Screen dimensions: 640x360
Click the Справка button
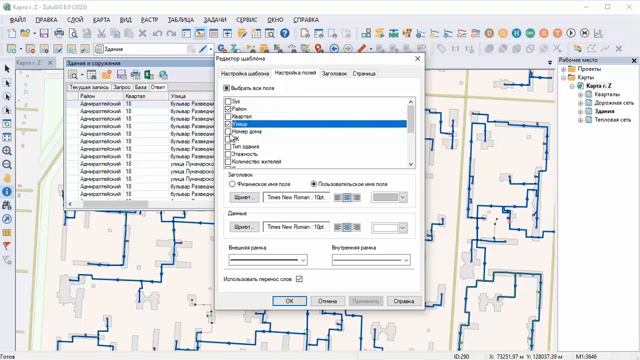tap(404, 301)
